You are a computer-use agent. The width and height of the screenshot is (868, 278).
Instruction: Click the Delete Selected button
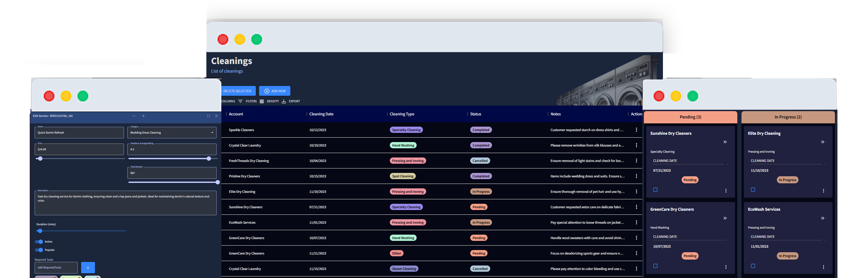237,91
